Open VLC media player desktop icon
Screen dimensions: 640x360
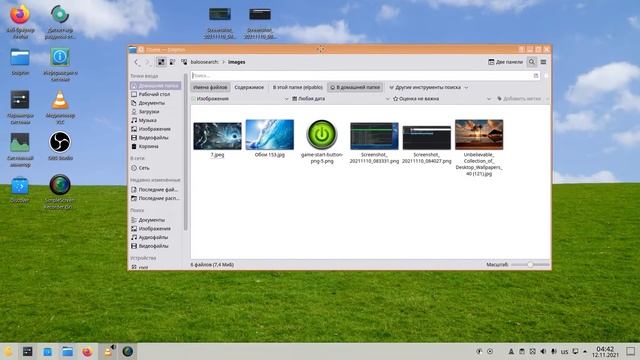pos(60,107)
